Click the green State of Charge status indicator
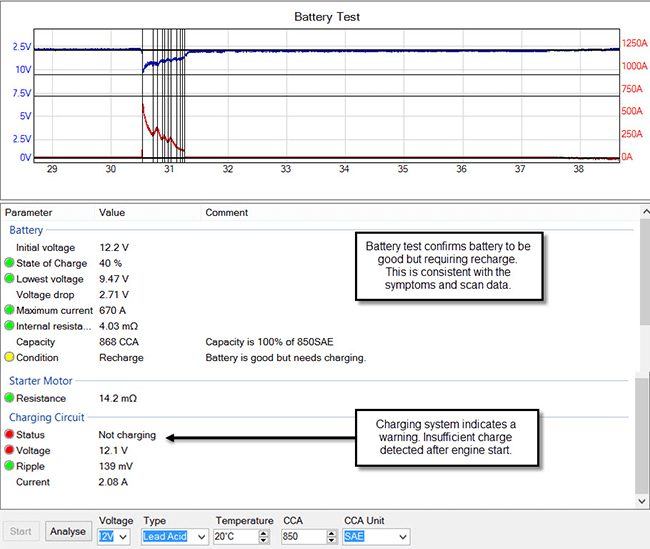The image size is (650, 549). (9, 262)
